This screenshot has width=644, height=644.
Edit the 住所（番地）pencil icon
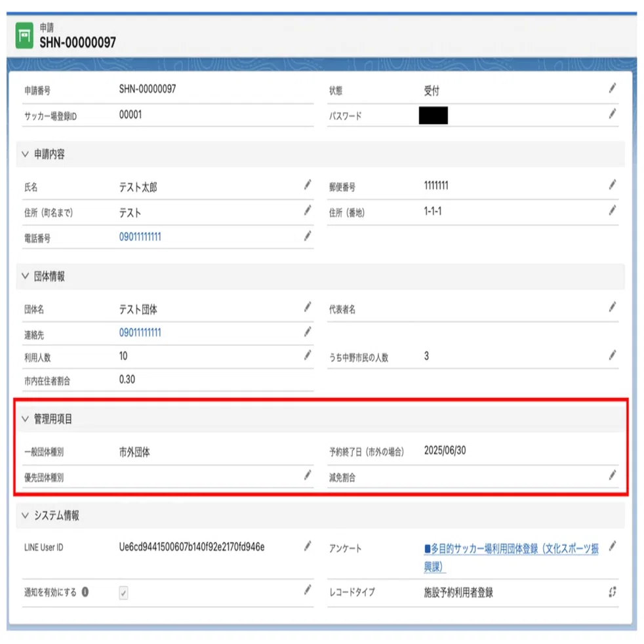[x=613, y=211]
